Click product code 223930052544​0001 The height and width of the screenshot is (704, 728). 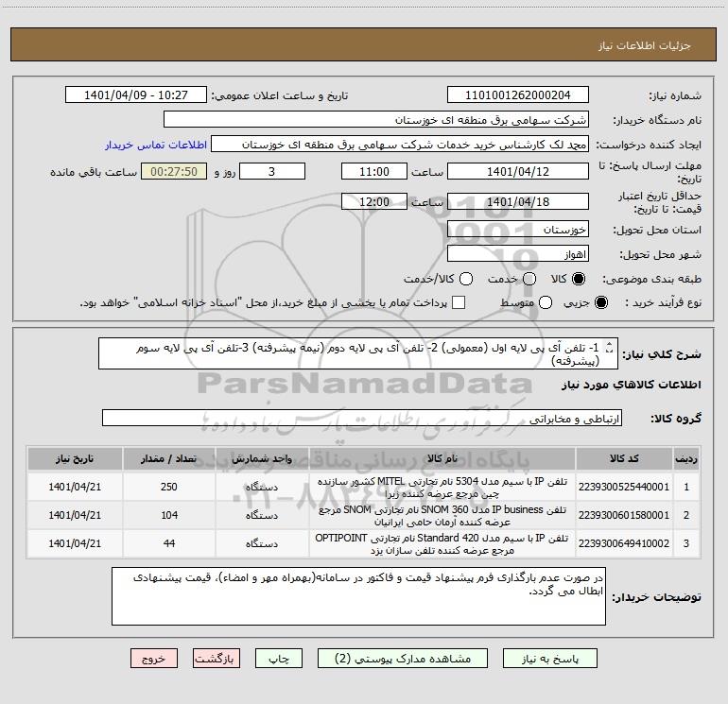[x=624, y=487]
